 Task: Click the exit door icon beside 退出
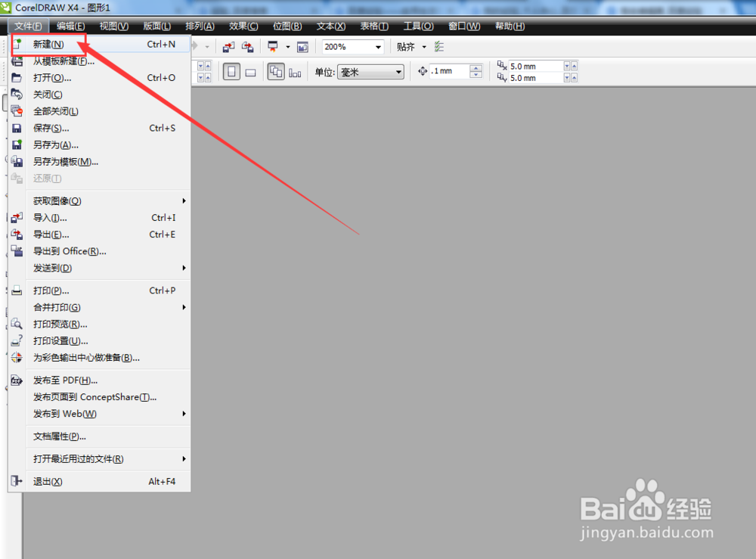(17, 481)
